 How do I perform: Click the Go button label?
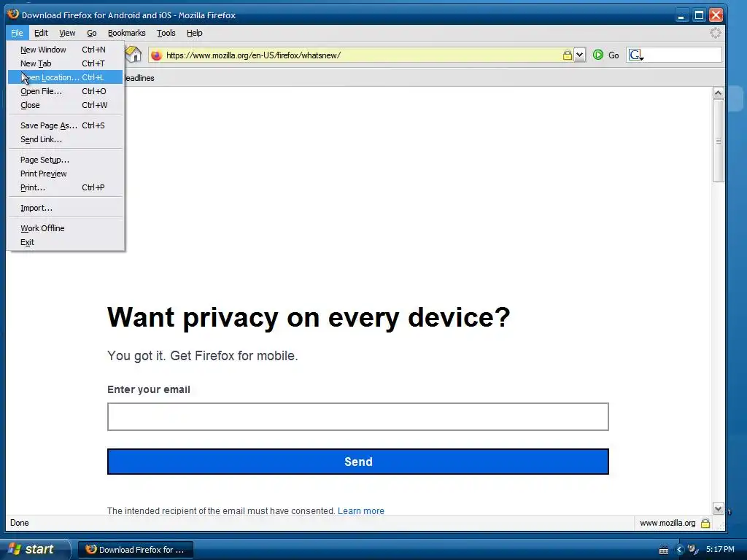point(614,55)
